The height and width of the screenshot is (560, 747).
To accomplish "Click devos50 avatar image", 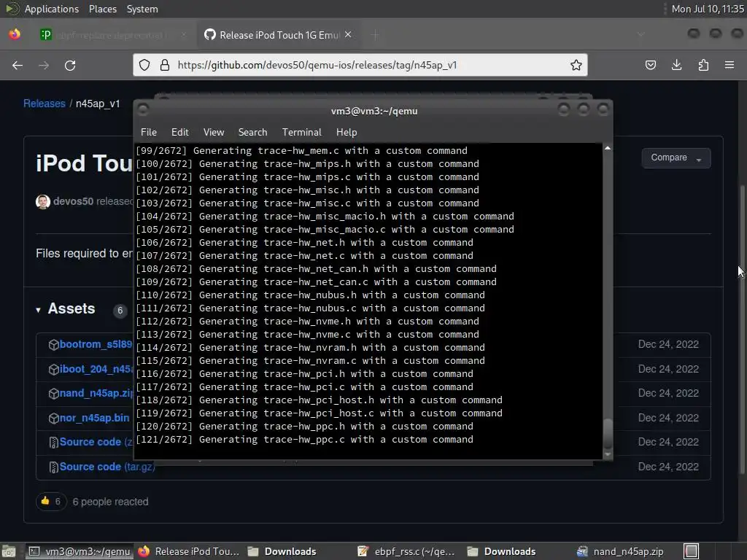I will point(43,201).
